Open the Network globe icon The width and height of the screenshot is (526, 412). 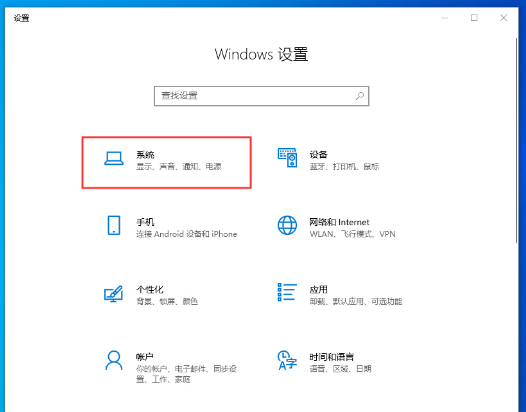click(287, 225)
